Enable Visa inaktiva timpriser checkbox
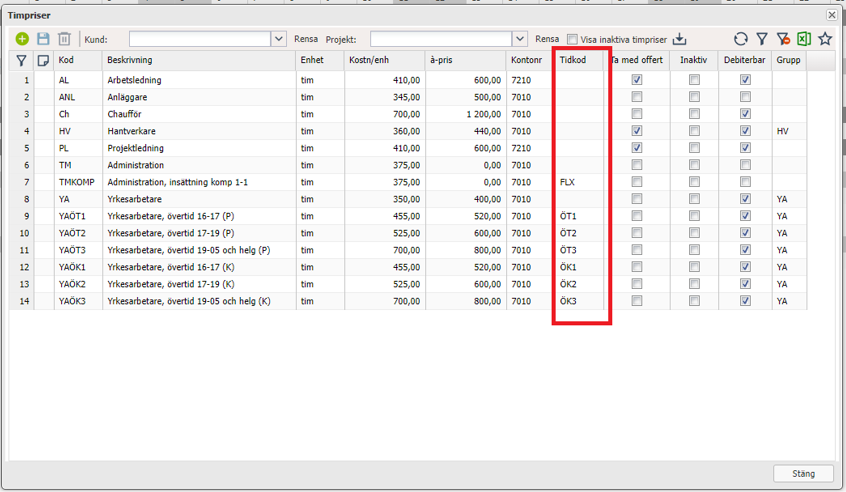 pos(572,39)
